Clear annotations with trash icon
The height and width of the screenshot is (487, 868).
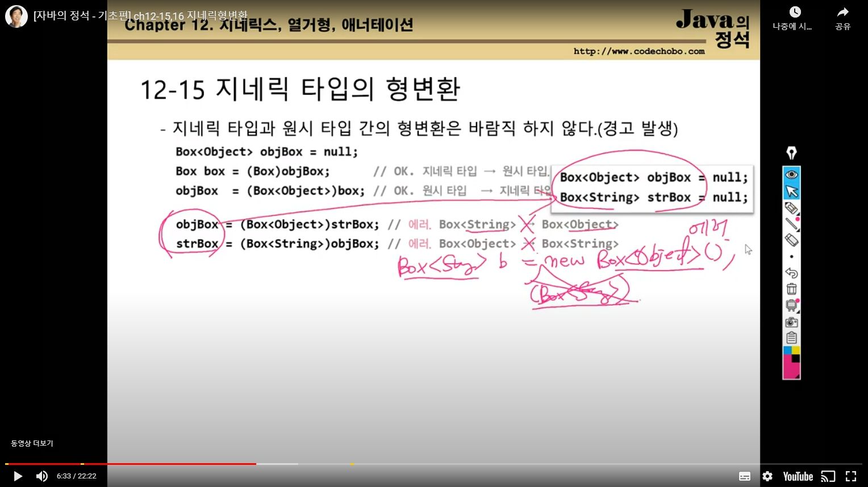tap(791, 289)
